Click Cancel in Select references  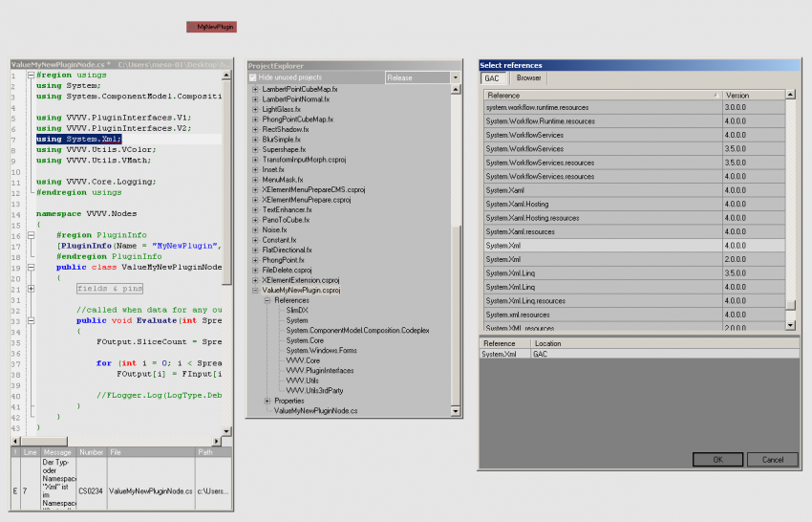pyautogui.click(x=773, y=459)
